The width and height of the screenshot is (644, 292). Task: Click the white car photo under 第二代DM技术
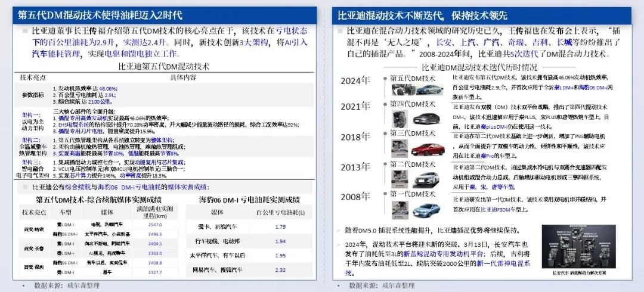(x=426, y=179)
